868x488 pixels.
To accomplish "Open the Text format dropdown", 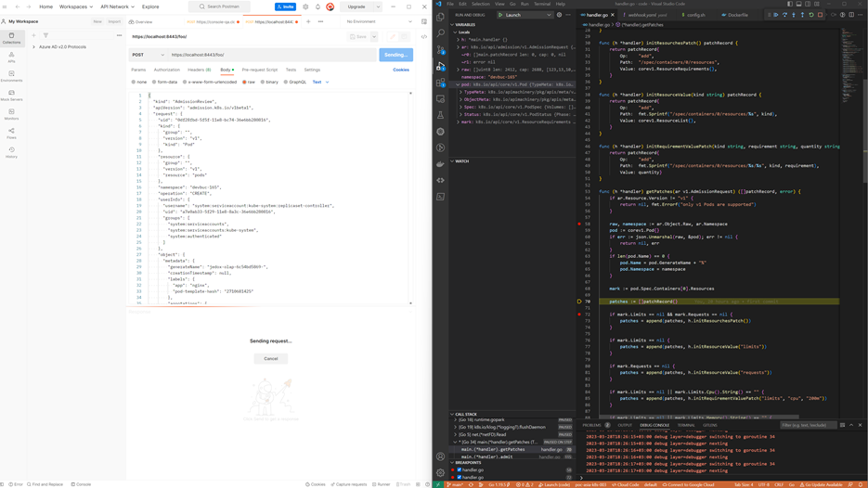I will 320,82.
